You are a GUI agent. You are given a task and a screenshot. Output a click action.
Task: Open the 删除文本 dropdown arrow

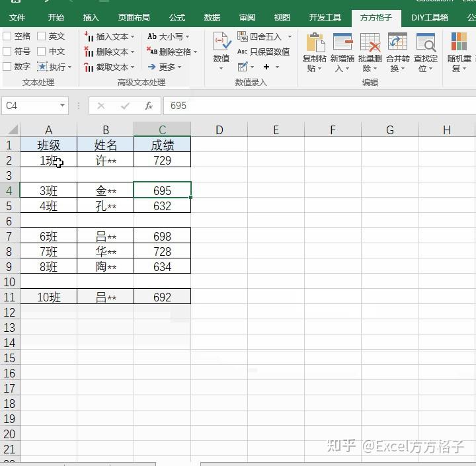133,52
